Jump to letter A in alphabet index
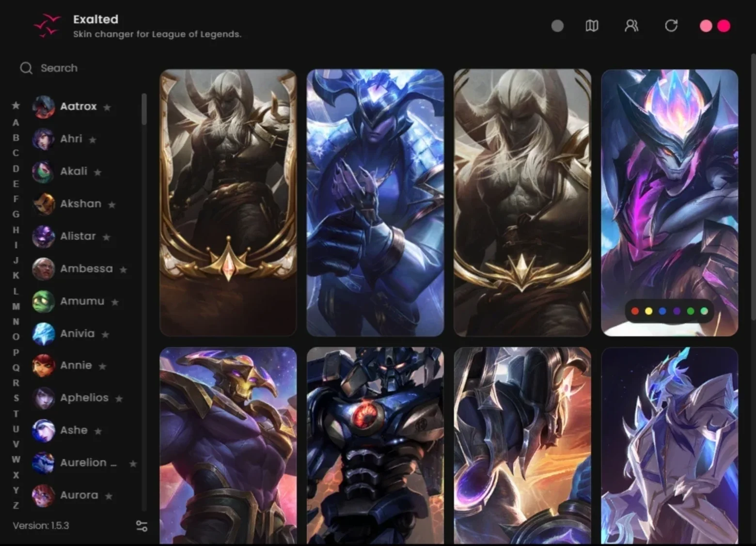The height and width of the screenshot is (546, 756). pos(16,123)
